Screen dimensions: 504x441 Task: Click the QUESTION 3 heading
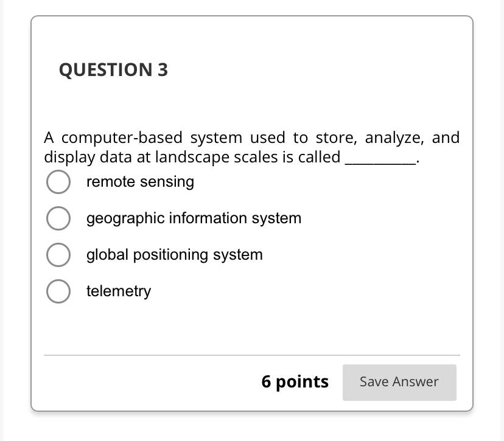click(113, 71)
